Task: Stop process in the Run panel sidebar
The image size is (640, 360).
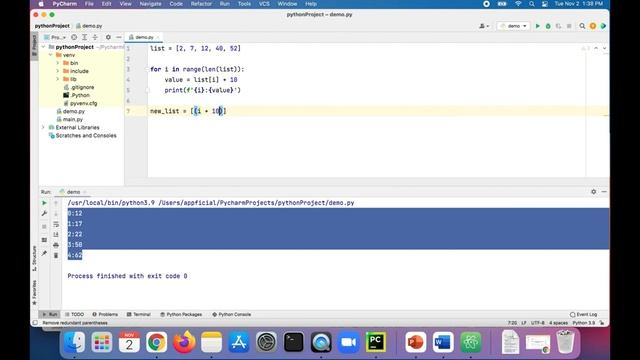Action: click(x=44, y=227)
